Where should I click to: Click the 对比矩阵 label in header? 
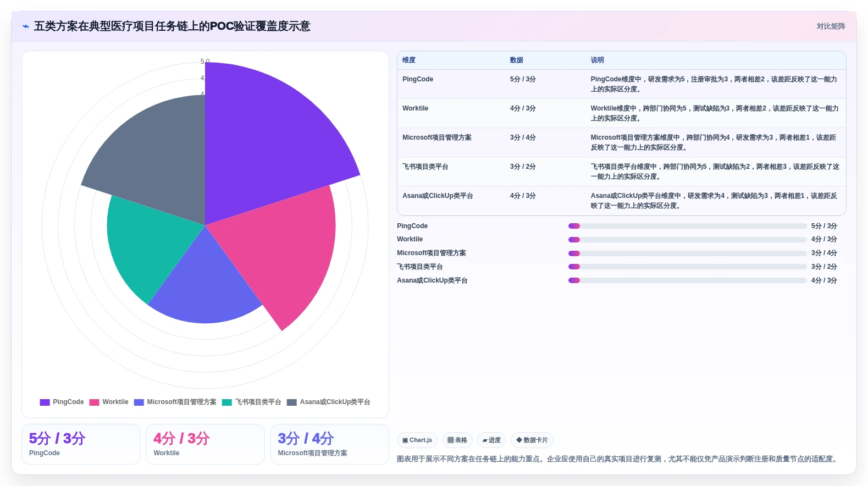831,26
